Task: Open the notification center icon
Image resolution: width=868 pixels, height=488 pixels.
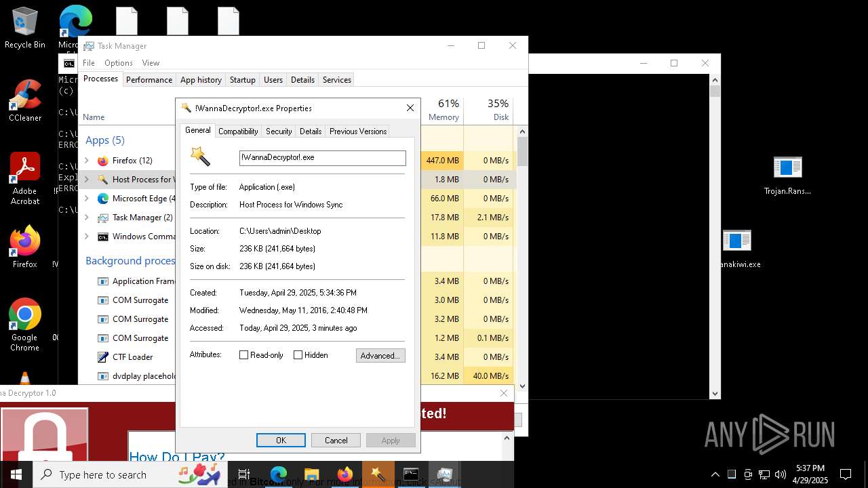Action: coord(846,474)
